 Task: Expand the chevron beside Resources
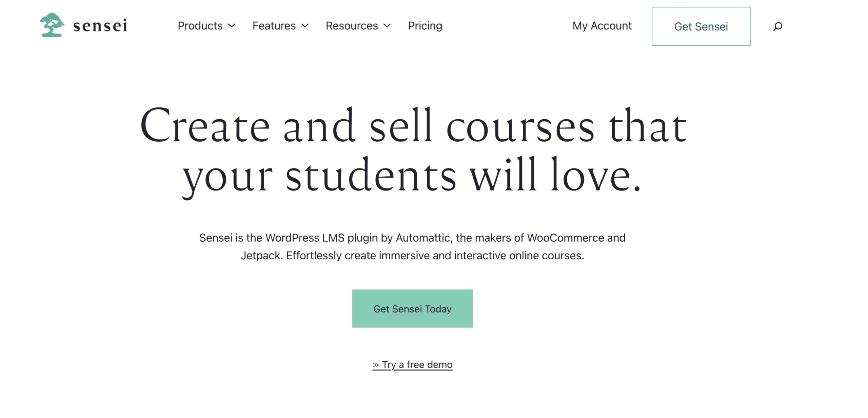point(387,26)
